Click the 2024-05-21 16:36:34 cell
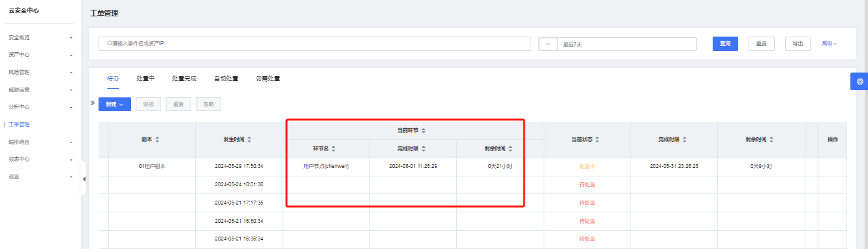This screenshot has height=249, width=868. coord(239,239)
